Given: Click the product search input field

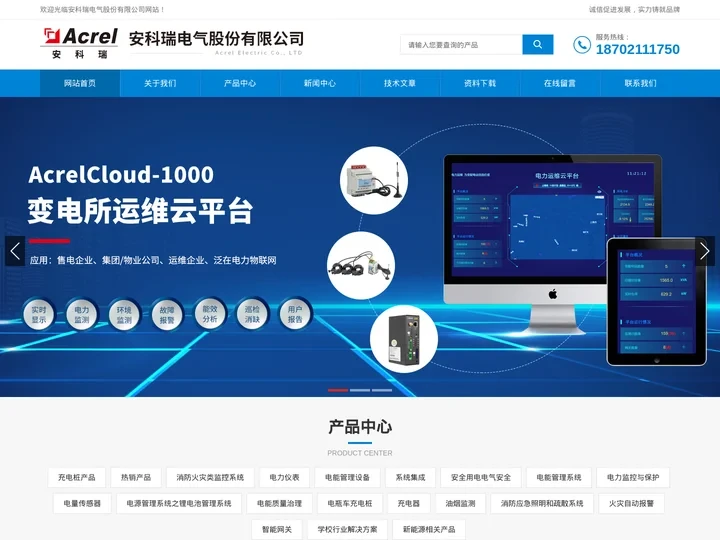Looking at the screenshot, I should [461, 45].
